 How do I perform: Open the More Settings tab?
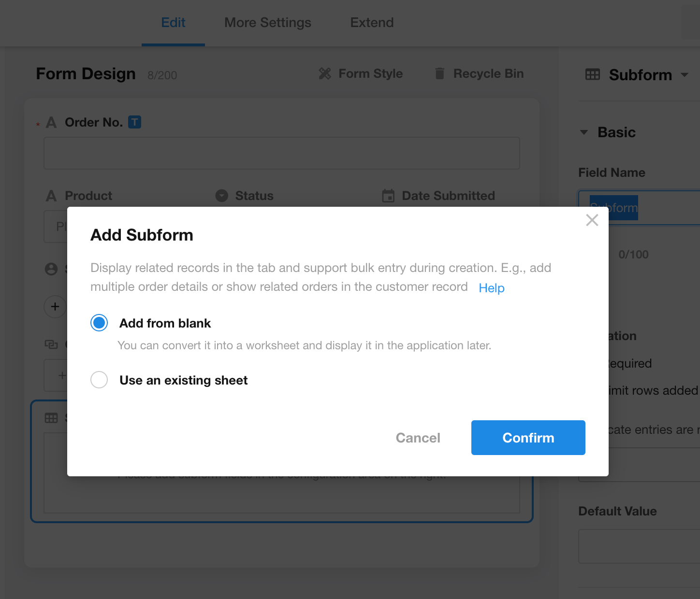[x=268, y=23]
